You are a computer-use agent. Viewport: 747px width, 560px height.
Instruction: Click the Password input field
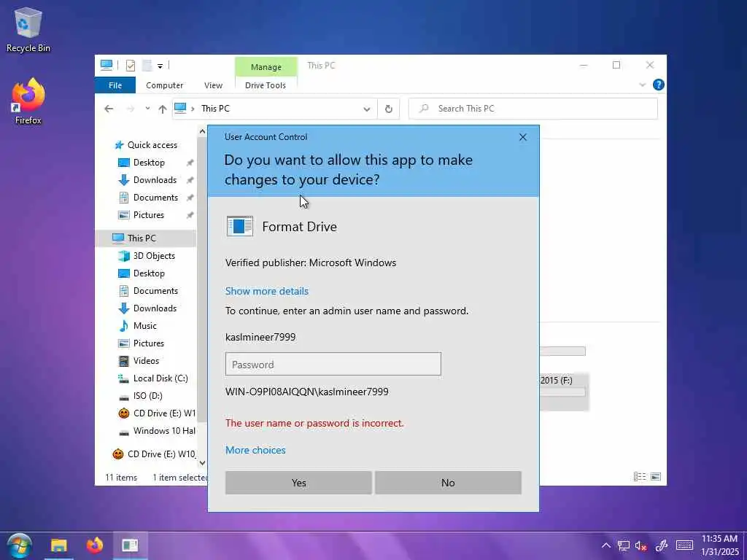tap(333, 364)
